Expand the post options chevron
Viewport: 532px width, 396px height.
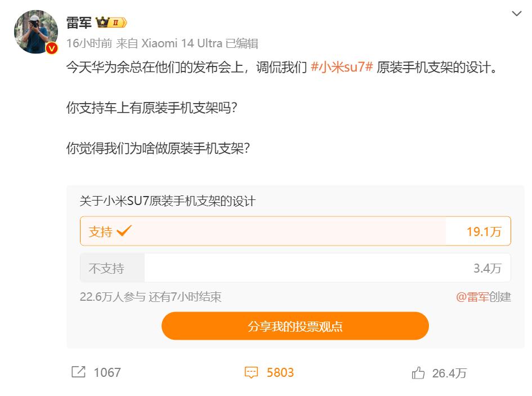[x=516, y=14]
